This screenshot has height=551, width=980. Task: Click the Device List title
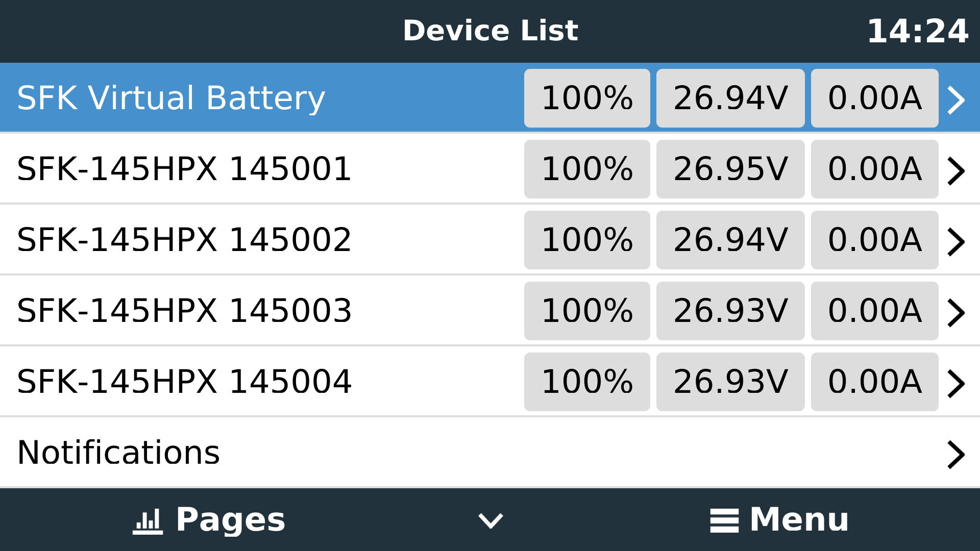[490, 31]
